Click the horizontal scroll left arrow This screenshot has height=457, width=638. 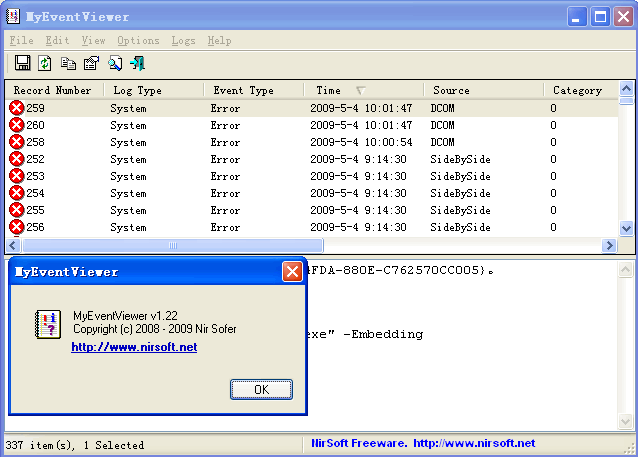(13, 245)
